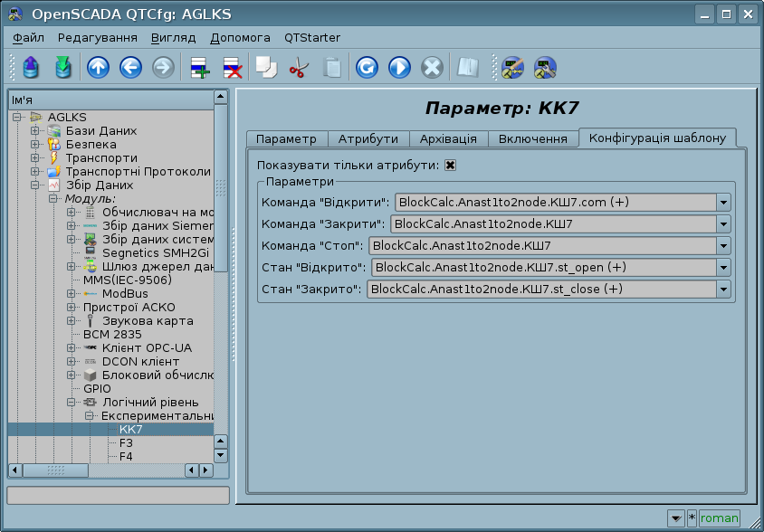Open the Команда "Закрити" dropdown
This screenshot has width=764, height=532.
point(723,224)
